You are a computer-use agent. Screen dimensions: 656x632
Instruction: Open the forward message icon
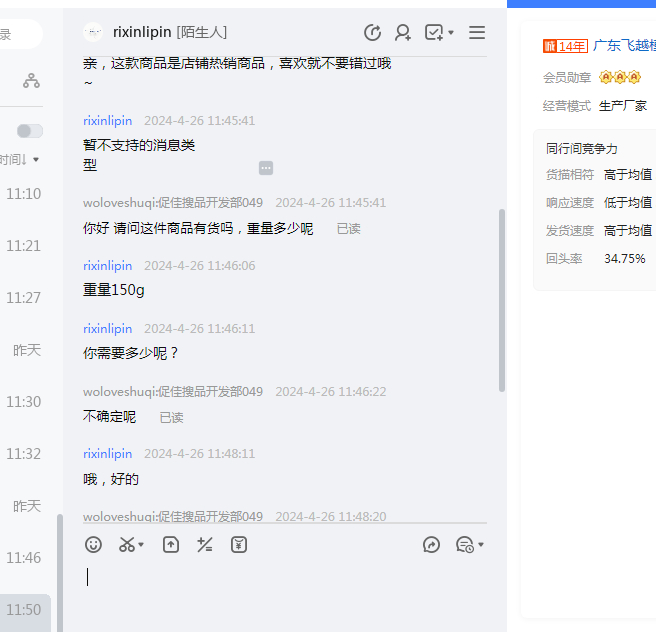coord(431,545)
